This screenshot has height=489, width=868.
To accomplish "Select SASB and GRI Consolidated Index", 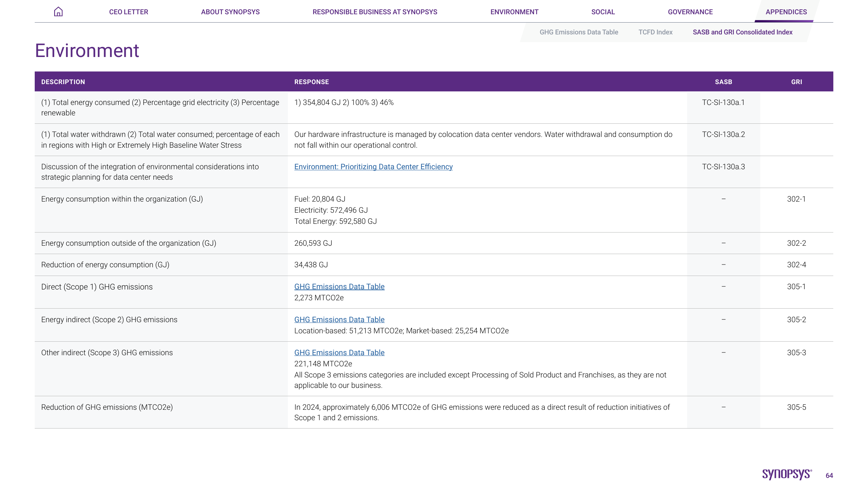I will coord(743,32).
